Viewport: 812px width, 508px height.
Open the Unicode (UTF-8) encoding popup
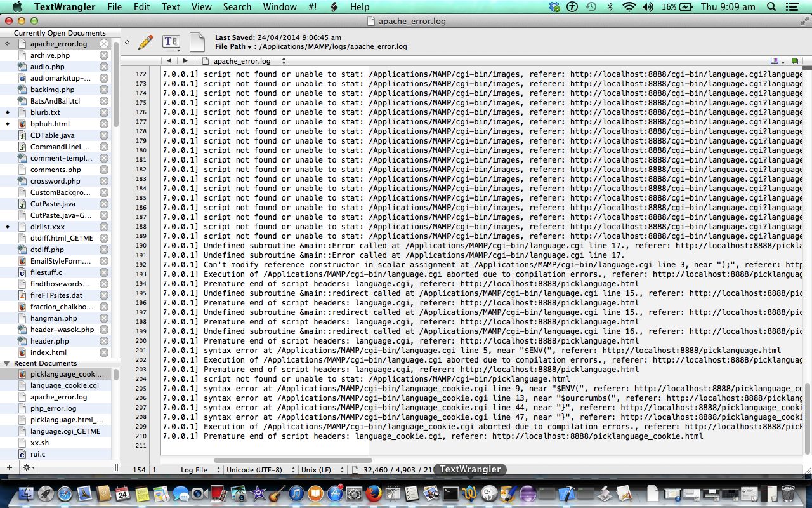[259, 470]
